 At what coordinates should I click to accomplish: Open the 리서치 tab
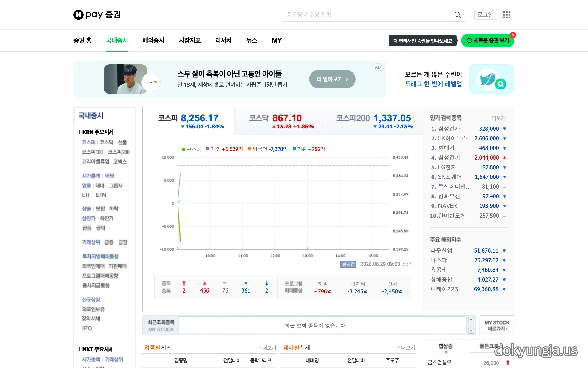(x=223, y=40)
